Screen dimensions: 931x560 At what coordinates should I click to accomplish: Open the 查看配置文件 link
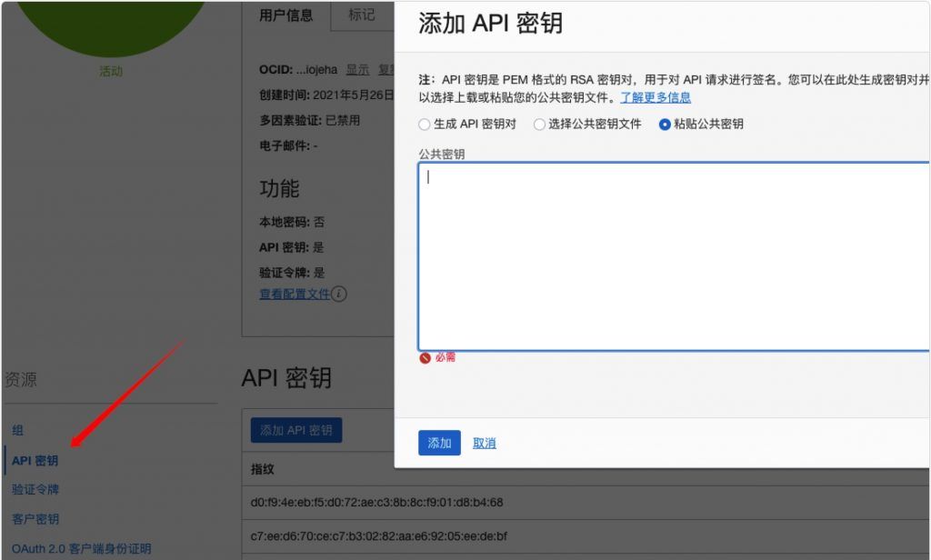[x=295, y=294]
